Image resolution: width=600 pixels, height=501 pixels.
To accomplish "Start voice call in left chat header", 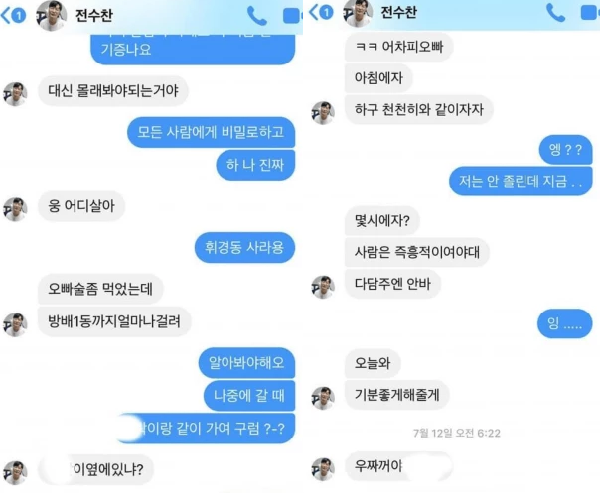I will (x=257, y=16).
